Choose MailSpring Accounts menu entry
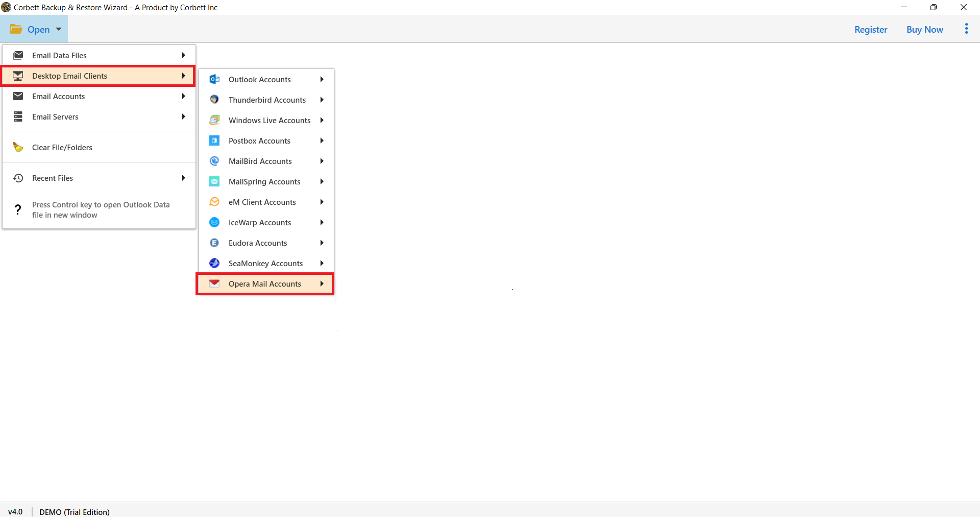Viewport: 980px width, 517px height. [x=266, y=181]
